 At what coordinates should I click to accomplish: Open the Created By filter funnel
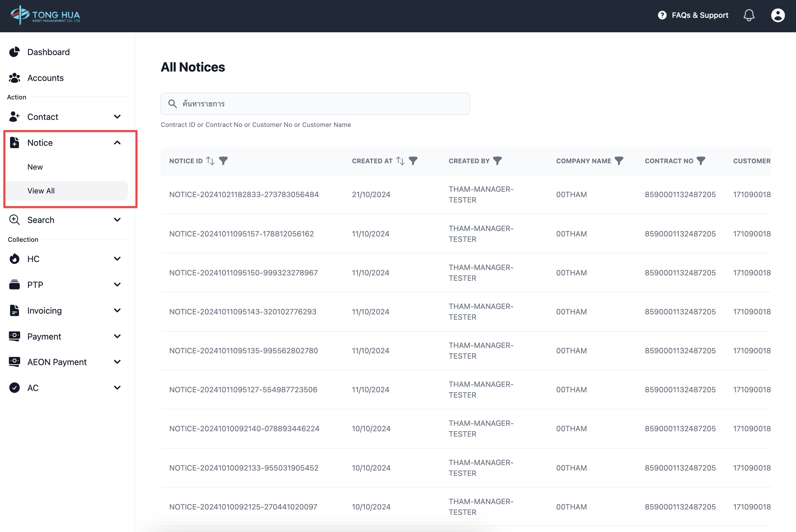(497, 161)
